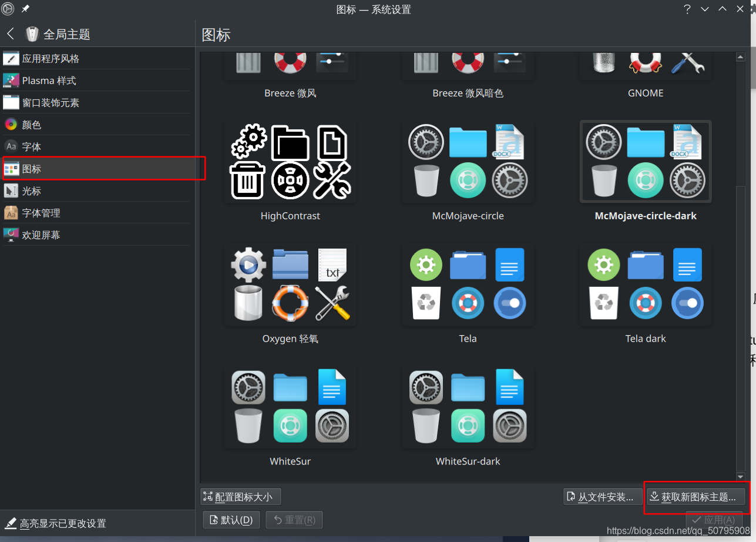Viewport: 756px width, 542px height.
Task: Click the 窗口装饰元素 window icon
Action: pos(11,102)
